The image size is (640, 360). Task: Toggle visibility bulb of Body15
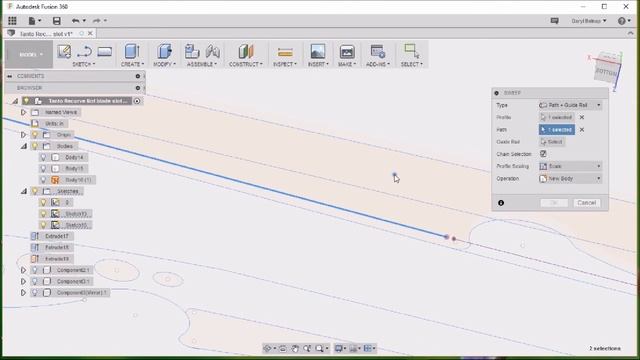point(43,168)
